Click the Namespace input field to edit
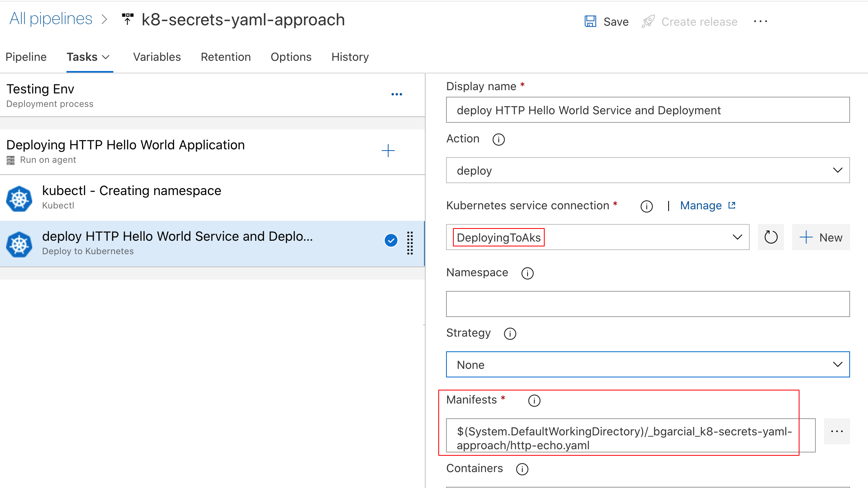This screenshot has width=868, height=488. click(x=648, y=304)
